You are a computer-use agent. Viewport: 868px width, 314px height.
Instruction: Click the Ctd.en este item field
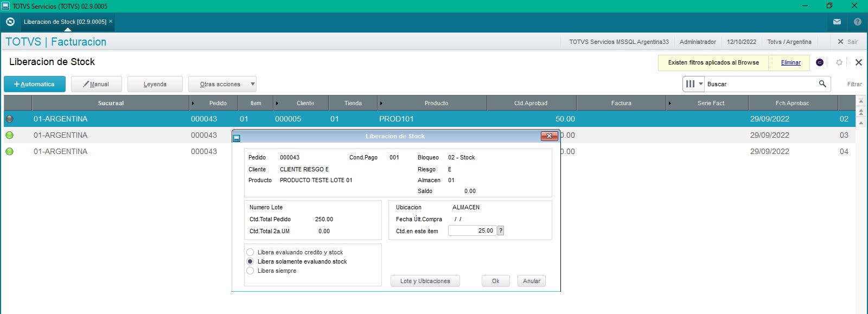[x=472, y=230]
